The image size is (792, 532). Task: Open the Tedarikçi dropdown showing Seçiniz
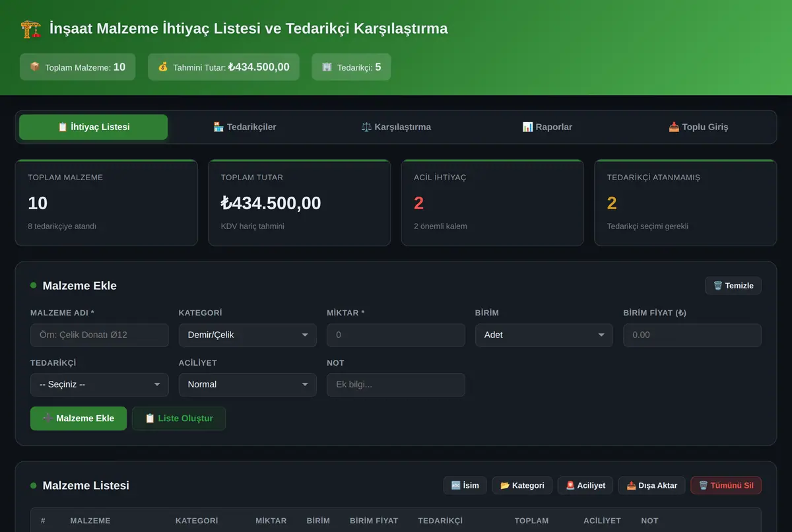coord(100,384)
